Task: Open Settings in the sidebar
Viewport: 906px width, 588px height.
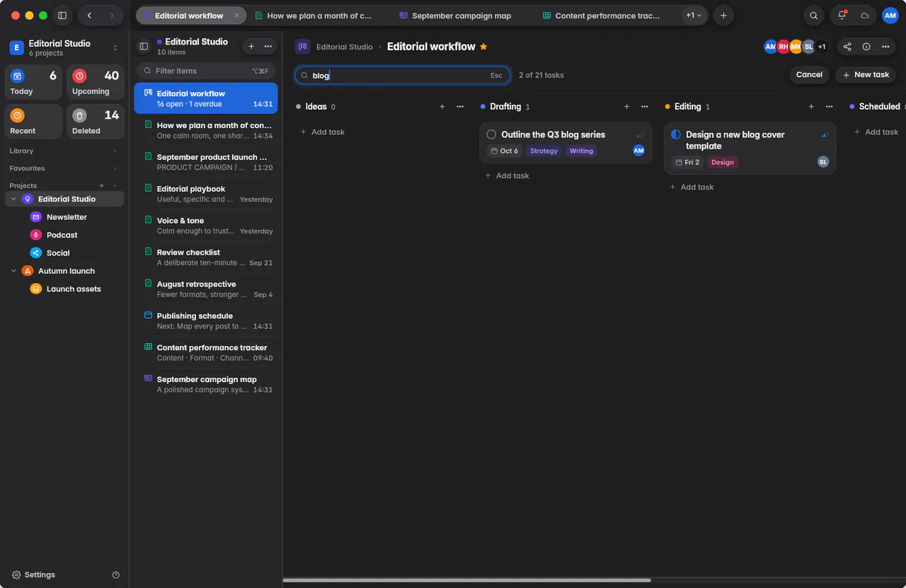Action: [33, 575]
